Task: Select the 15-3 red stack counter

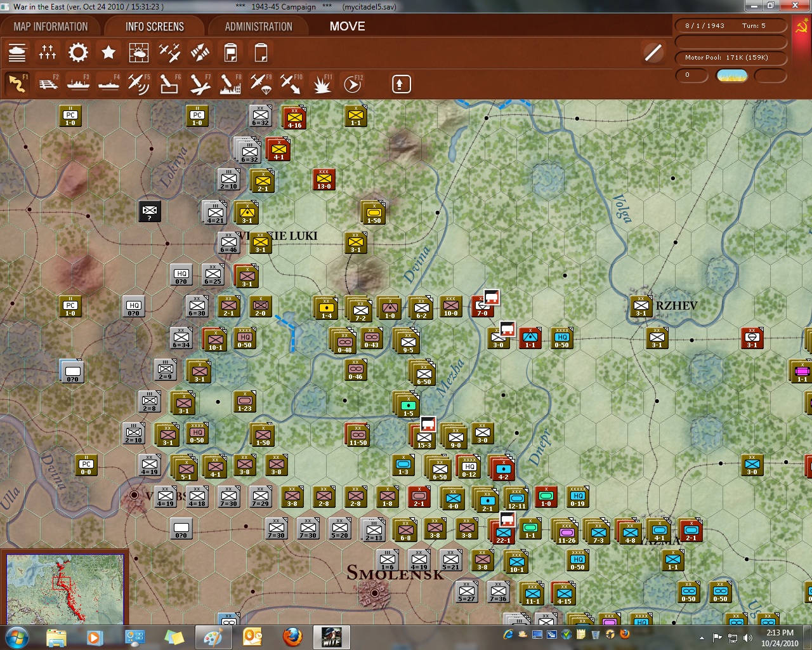Action: click(x=424, y=437)
